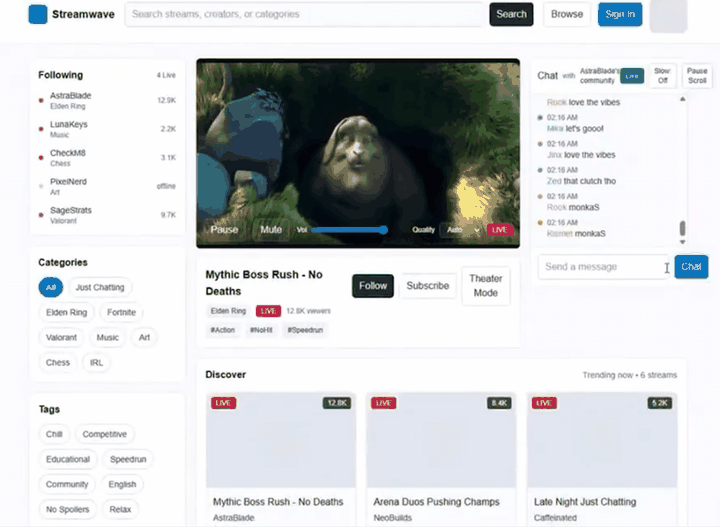Click the #Action hashtag

coord(223,330)
